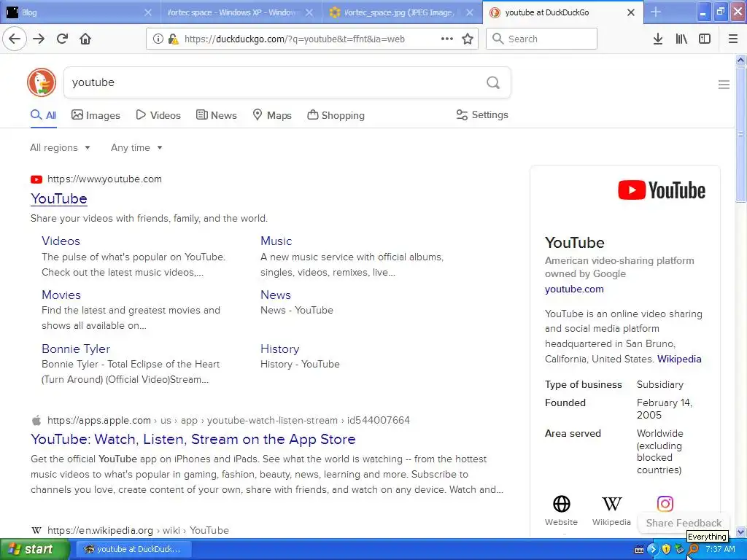Image resolution: width=747 pixels, height=560 pixels.
Task: Open the Library icon in toolbar
Action: click(x=681, y=39)
